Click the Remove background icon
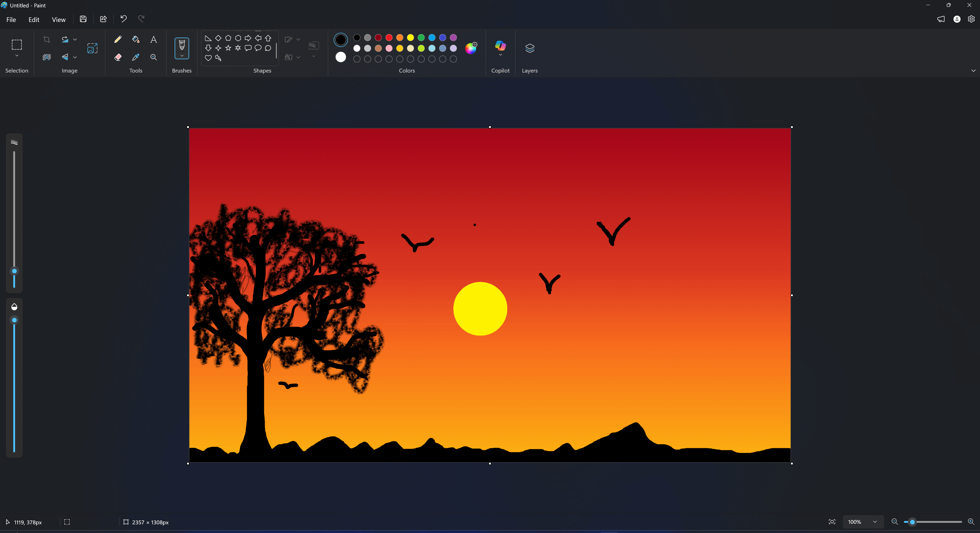 point(47,57)
